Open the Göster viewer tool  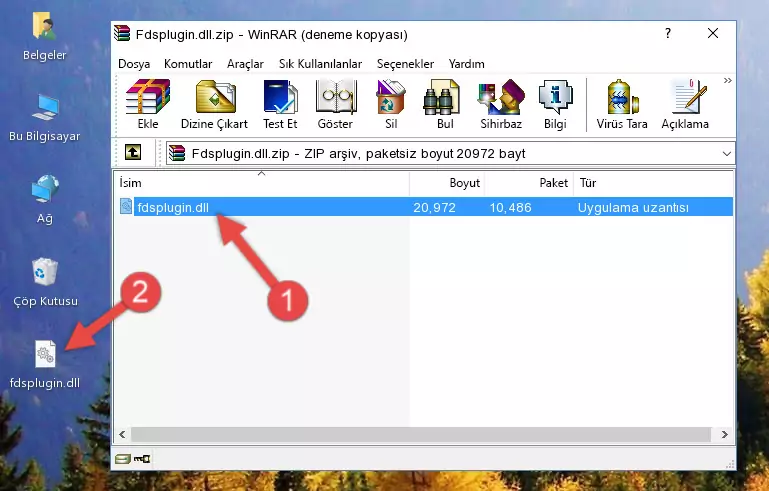335,104
